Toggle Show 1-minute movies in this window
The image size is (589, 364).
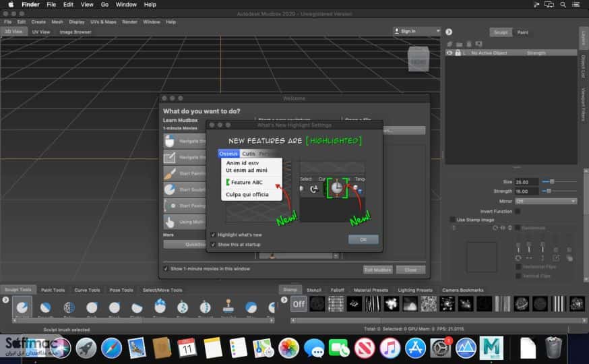pos(166,268)
